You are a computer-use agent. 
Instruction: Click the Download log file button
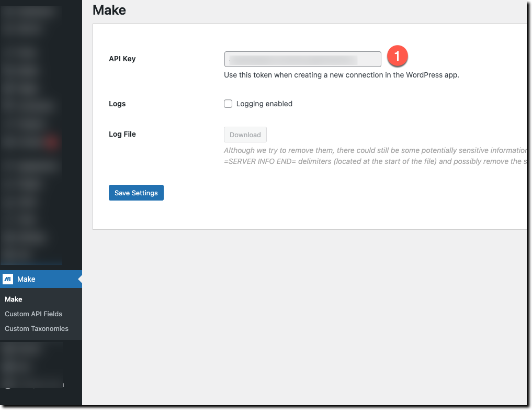245,135
